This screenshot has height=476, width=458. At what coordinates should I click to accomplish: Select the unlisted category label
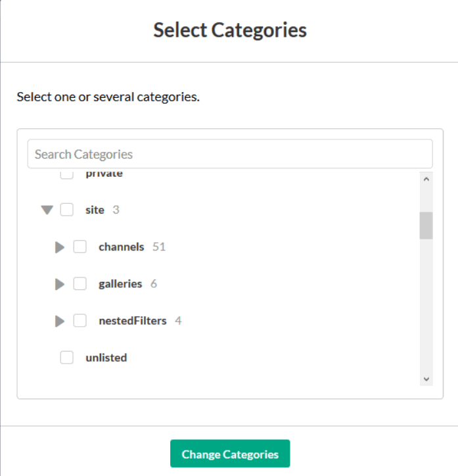[x=106, y=358]
